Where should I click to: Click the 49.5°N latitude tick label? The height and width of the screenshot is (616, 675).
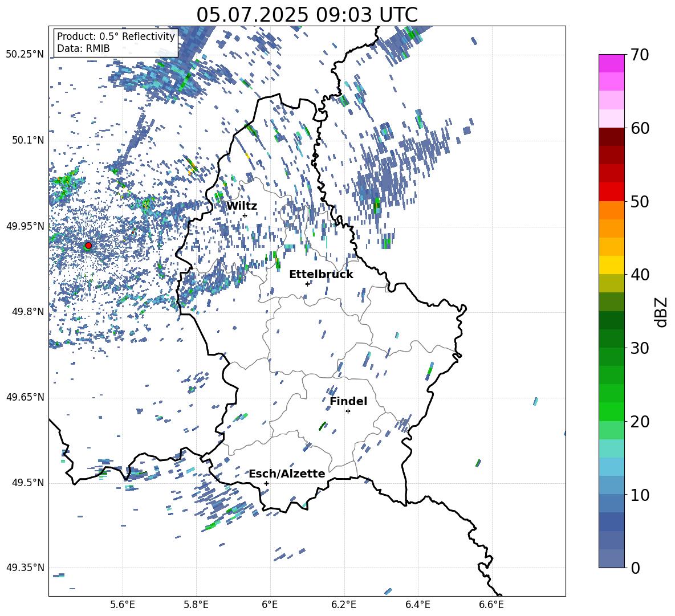pyautogui.click(x=28, y=483)
